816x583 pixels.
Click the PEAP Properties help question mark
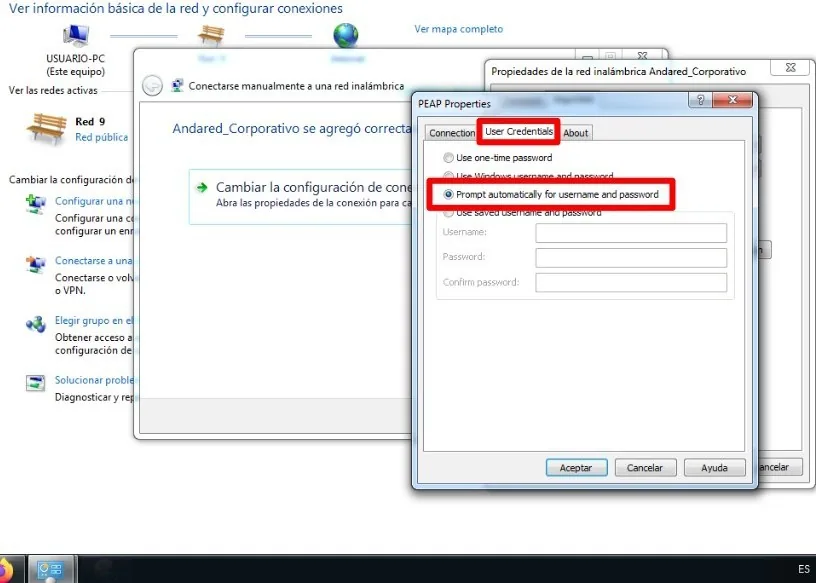[x=700, y=100]
